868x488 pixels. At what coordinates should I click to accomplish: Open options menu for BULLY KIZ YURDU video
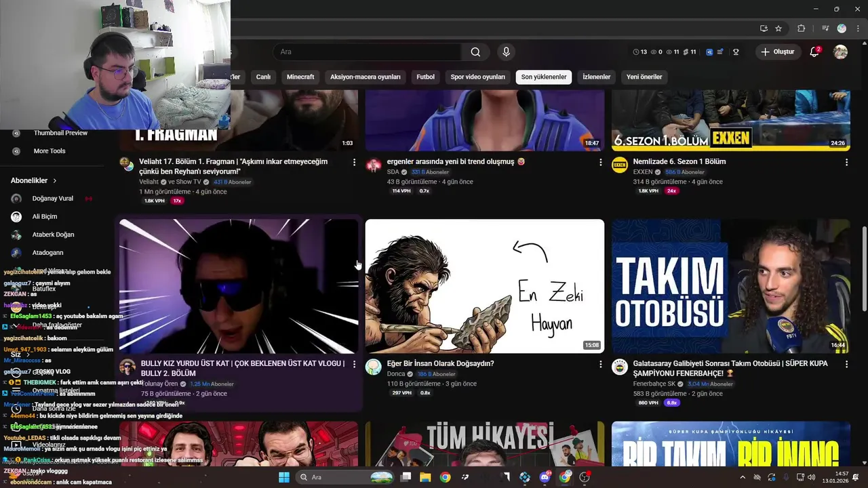coord(354,364)
